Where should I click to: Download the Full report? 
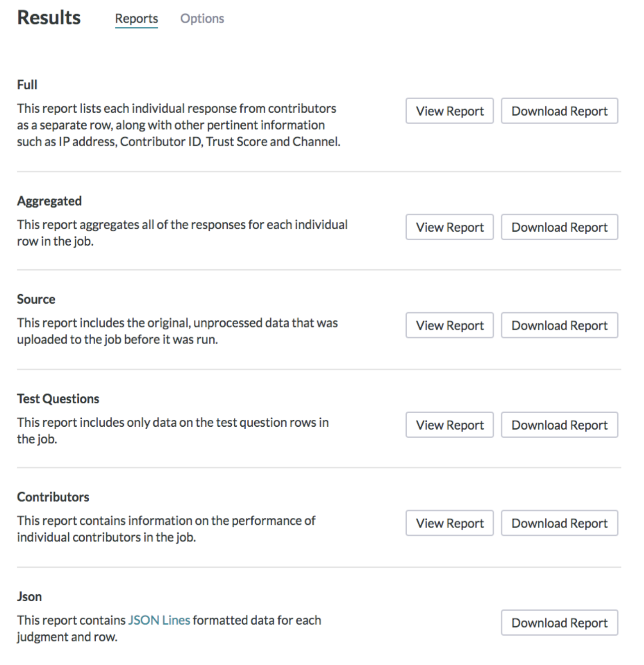click(559, 111)
